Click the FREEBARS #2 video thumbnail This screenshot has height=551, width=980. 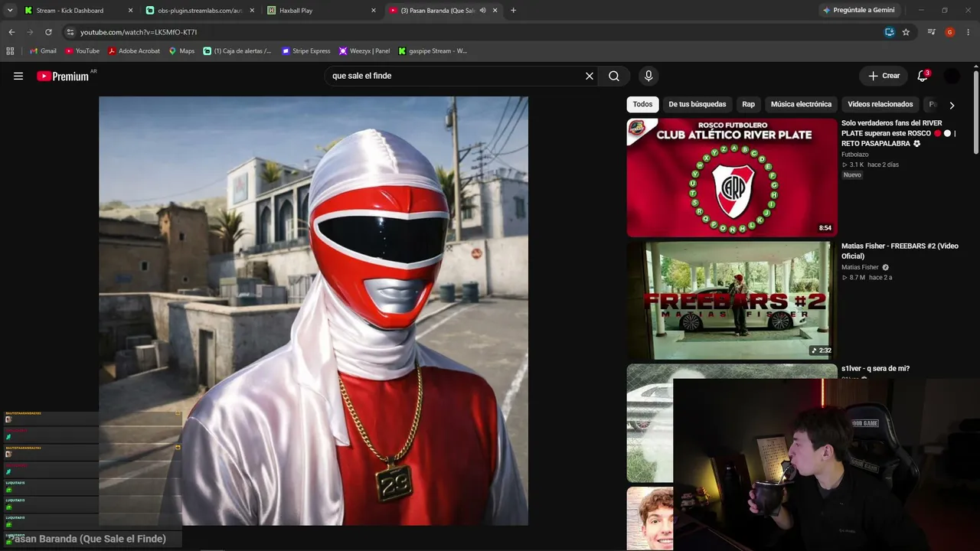(x=732, y=300)
